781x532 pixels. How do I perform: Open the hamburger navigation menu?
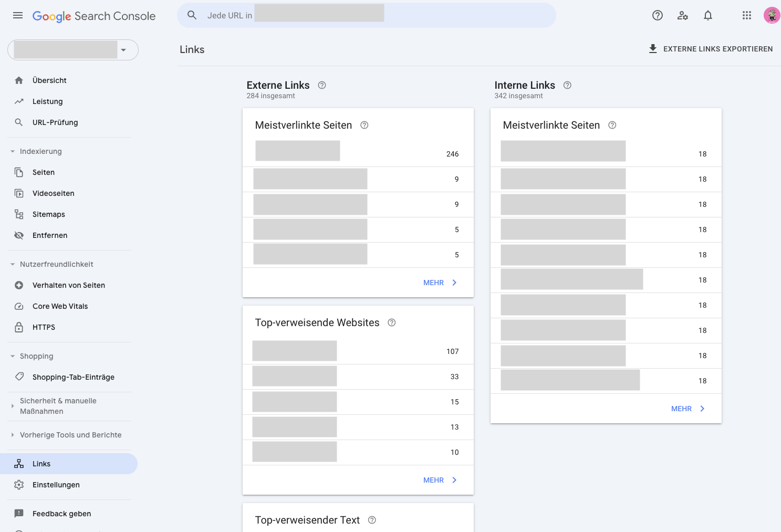click(x=17, y=15)
